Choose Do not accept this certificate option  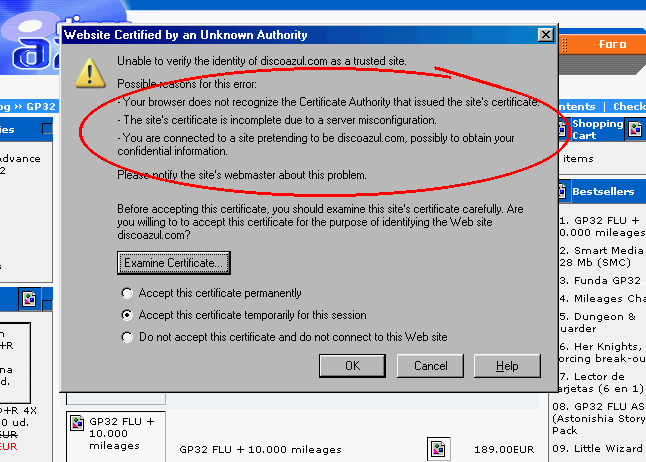click(127, 337)
